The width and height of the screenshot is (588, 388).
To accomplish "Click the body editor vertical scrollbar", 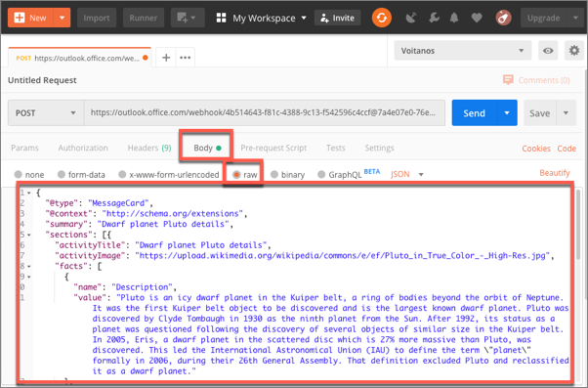I will click(x=578, y=225).
